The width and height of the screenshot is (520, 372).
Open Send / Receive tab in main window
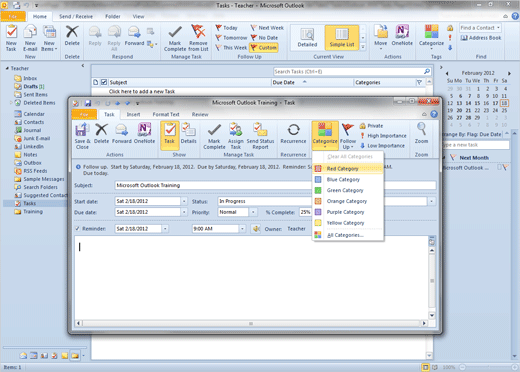[x=76, y=16]
